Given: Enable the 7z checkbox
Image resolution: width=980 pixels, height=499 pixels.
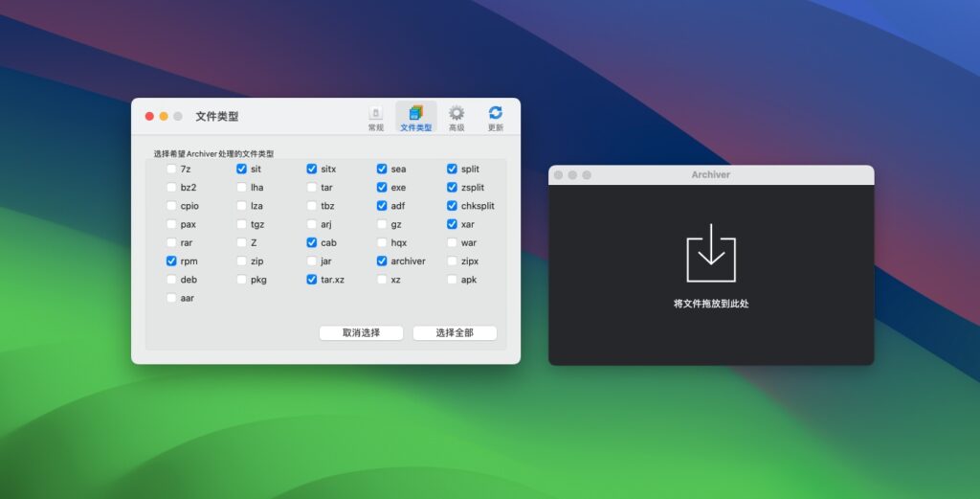Looking at the screenshot, I should tap(171, 169).
